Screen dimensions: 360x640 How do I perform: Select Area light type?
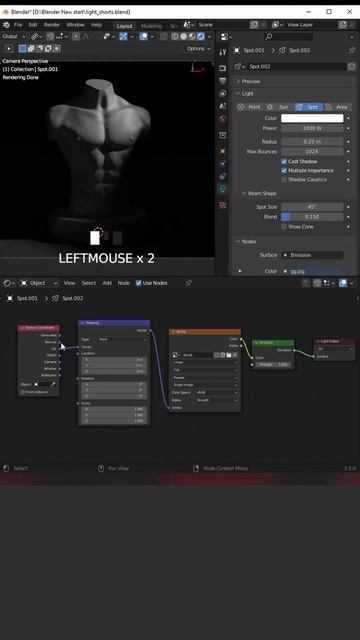pos(337,107)
